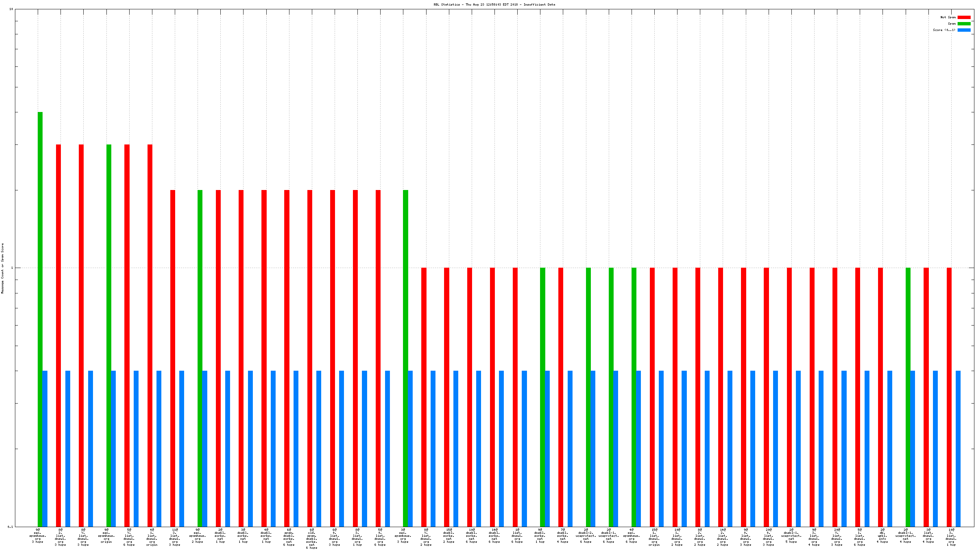Screen dimensions: 980x551
Task: Click the dnsbl-2.uceprotect.net 6 hops label
Action: coord(586,535)
